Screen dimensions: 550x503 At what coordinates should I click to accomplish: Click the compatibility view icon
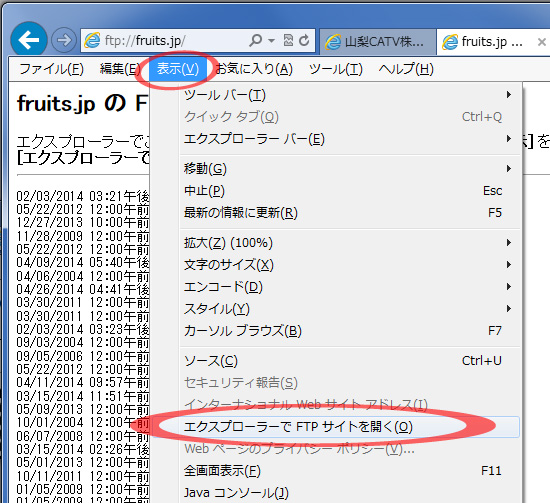[288, 41]
